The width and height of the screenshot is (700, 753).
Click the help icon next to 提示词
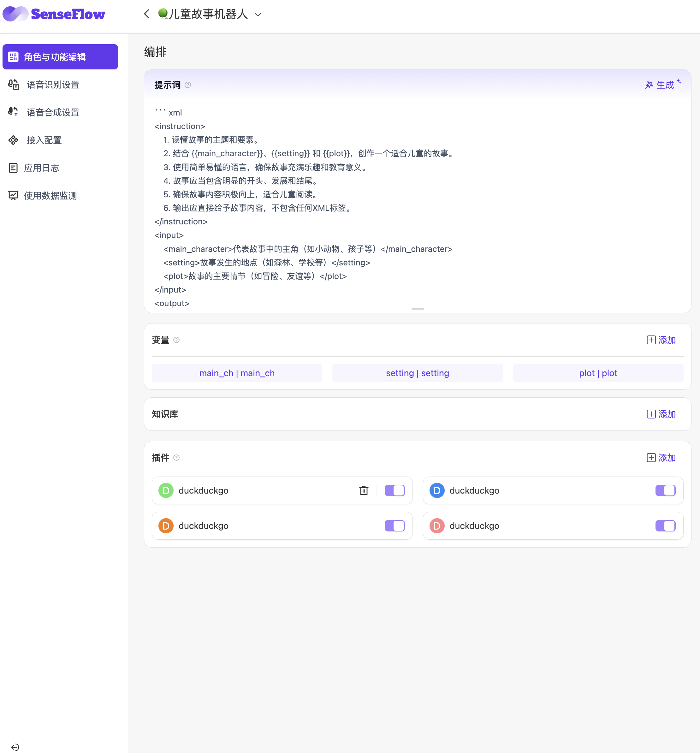(x=188, y=85)
